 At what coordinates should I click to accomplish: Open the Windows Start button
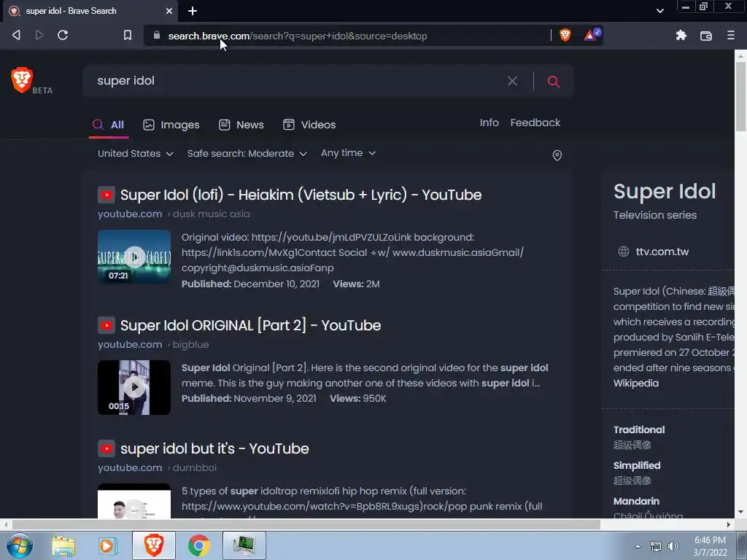tap(19, 545)
